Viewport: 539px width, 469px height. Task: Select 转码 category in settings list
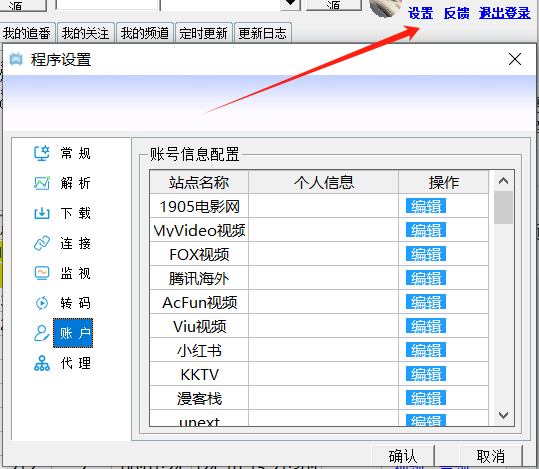point(76,303)
